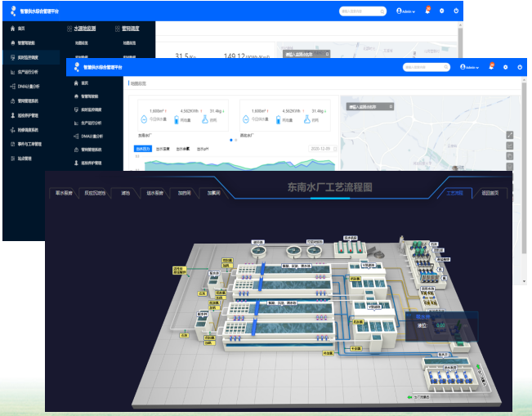Click the flask chemical icon in the 西北水厂 card
This screenshot has height=416, width=532.
[306, 119]
